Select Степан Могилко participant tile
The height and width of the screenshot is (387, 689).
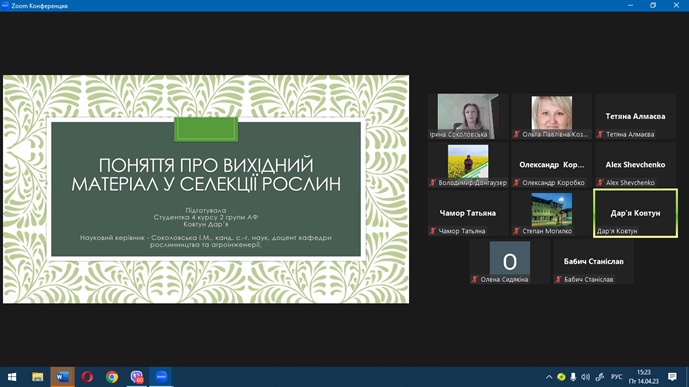[x=551, y=213]
